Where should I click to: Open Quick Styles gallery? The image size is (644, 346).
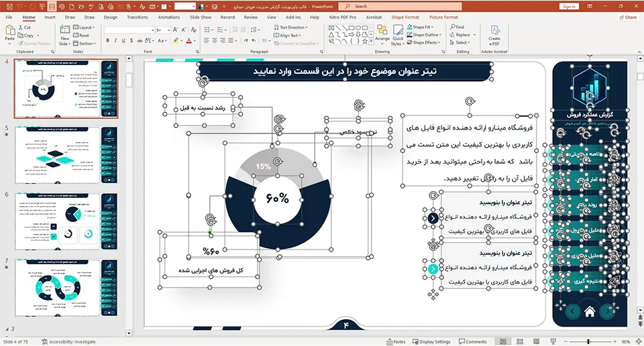pyautogui.click(x=396, y=35)
